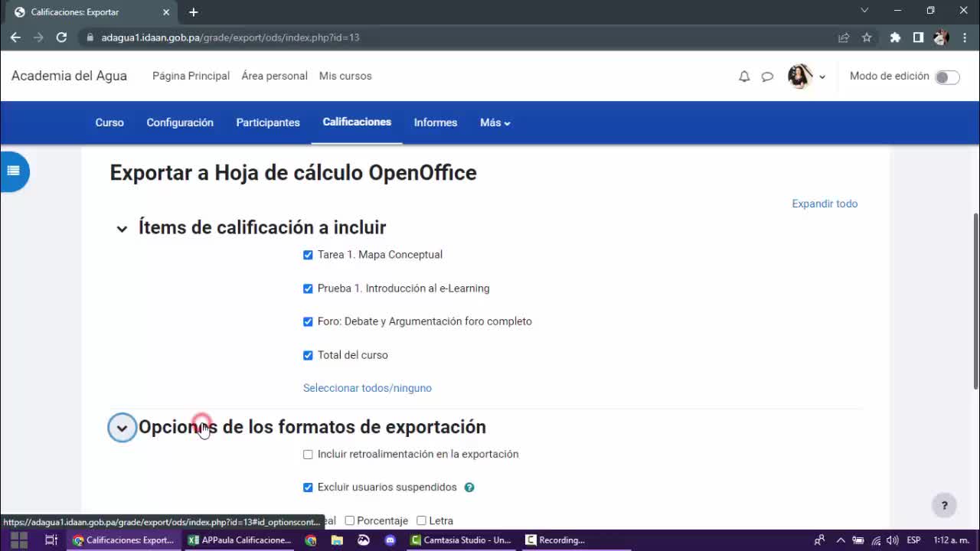Open the Chrome three-dot menu
Viewport: 980px width, 551px height.
point(964,37)
